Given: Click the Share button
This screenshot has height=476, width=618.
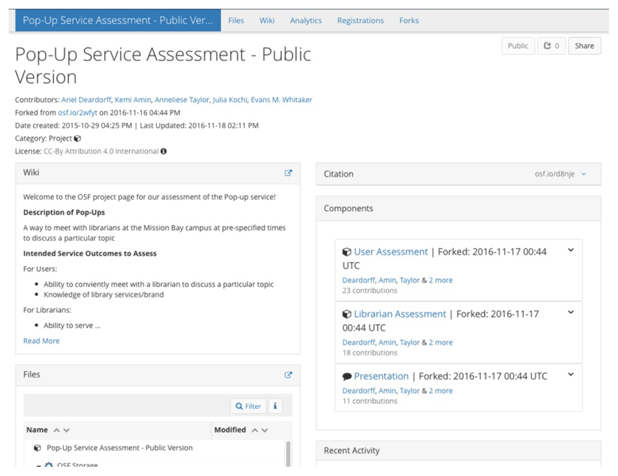Looking at the screenshot, I should coord(584,46).
